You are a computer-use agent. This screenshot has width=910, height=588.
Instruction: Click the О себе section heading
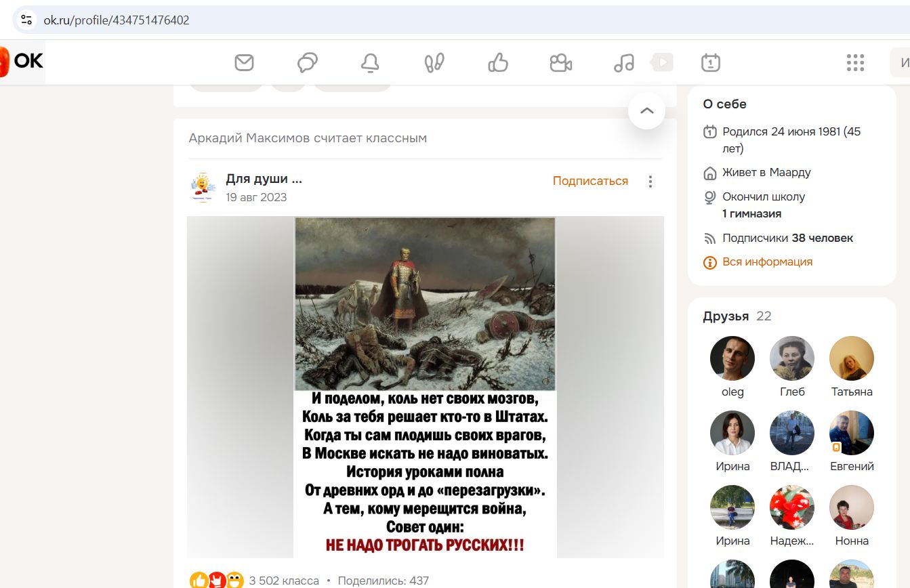[724, 104]
